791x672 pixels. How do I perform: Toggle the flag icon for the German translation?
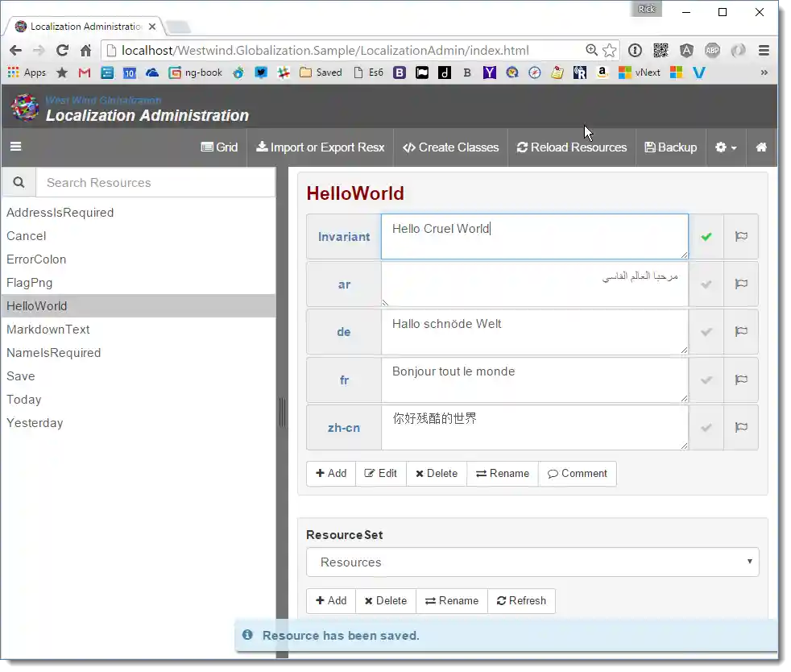[741, 331]
